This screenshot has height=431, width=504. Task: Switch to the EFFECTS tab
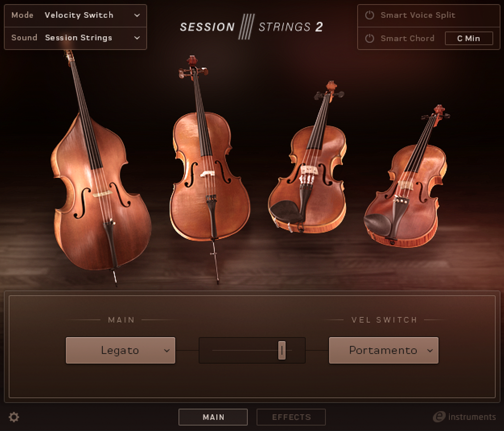pos(291,417)
